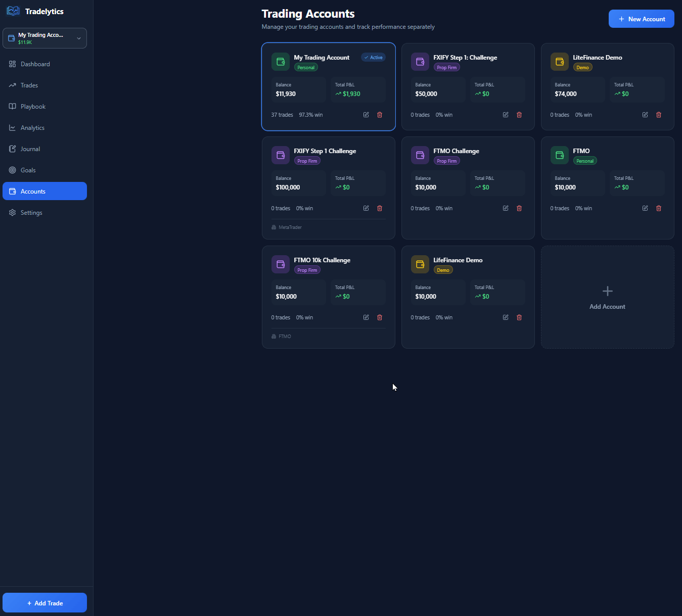Click the Active badge on My Trading Account
The height and width of the screenshot is (616, 682).
point(373,58)
